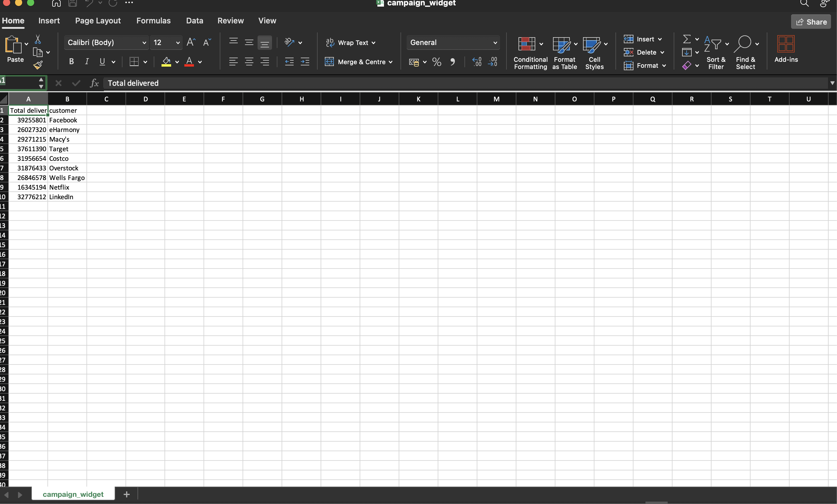Click the Paste clipboard icon
The height and width of the screenshot is (504, 837).
(x=13, y=44)
